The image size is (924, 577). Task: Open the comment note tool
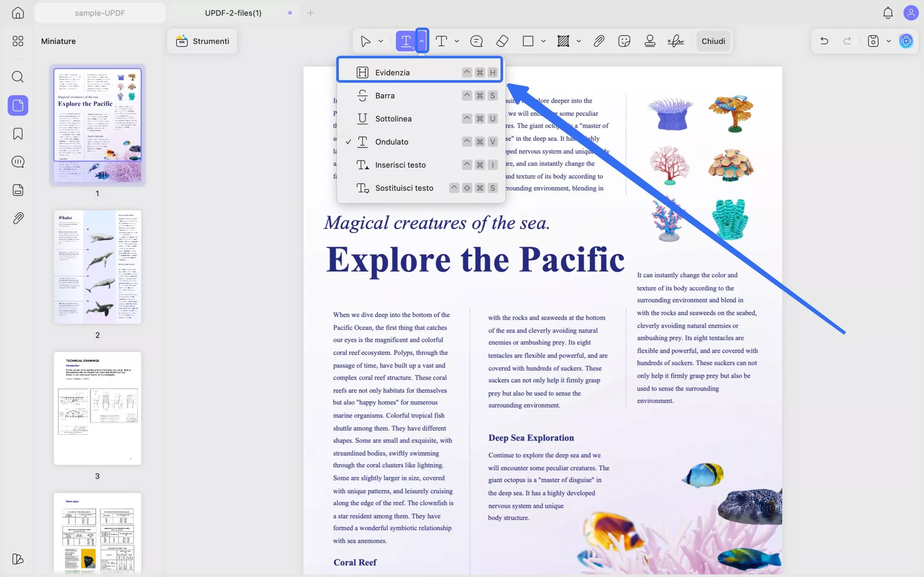tap(476, 41)
